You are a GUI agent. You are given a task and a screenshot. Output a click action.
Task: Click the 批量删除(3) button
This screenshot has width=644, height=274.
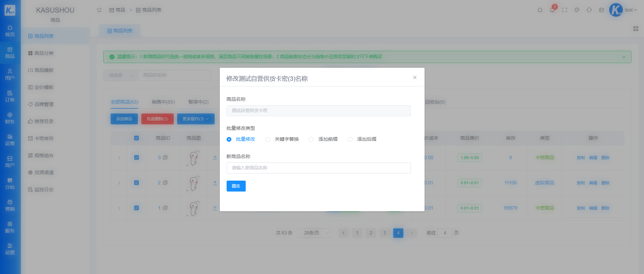[157, 119]
